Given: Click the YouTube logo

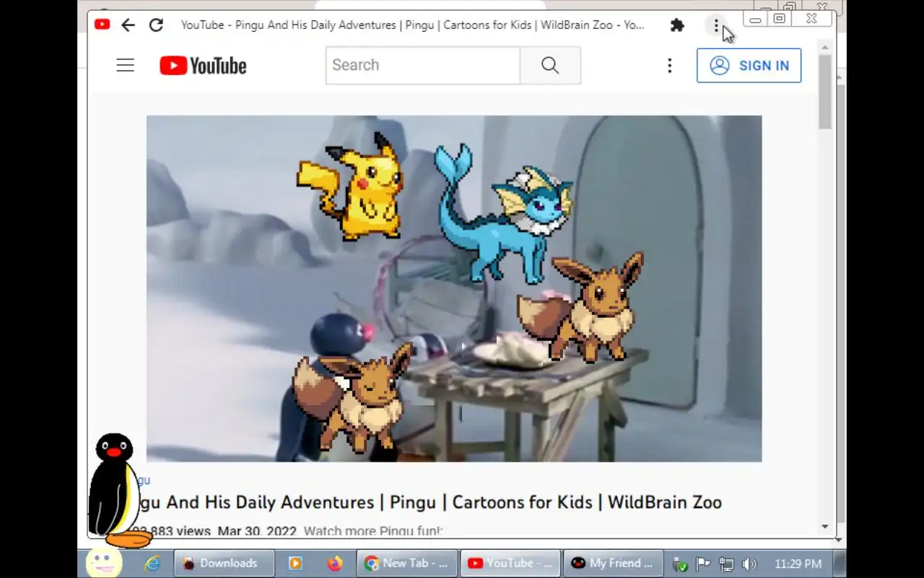Looking at the screenshot, I should [x=204, y=66].
